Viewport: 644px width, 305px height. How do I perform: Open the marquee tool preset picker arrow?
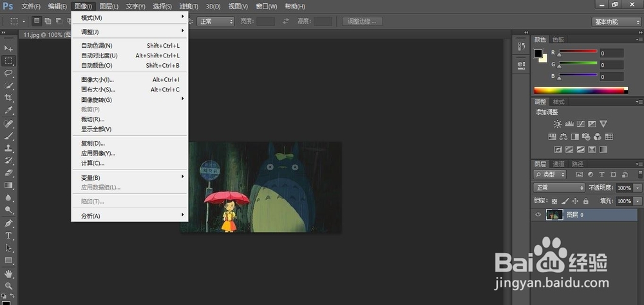pos(24,21)
